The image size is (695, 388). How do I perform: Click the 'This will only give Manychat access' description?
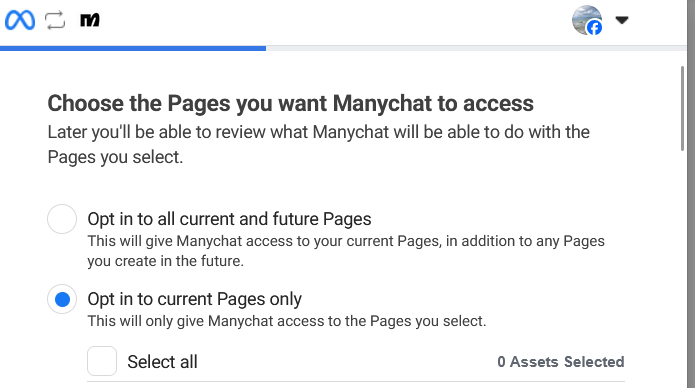click(287, 321)
